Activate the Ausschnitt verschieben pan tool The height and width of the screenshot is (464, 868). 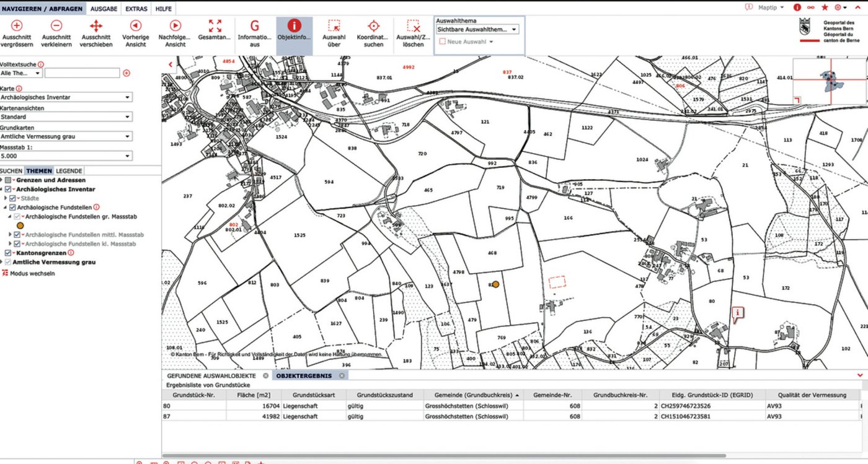tap(96, 31)
